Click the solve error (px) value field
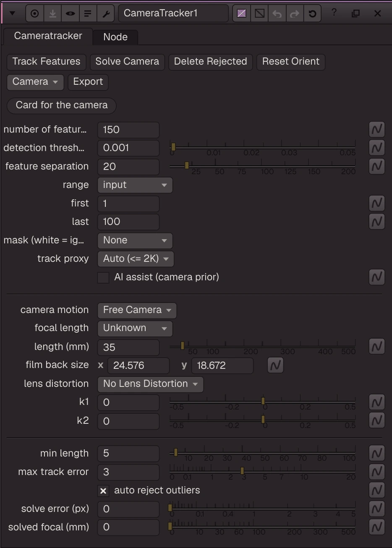 128,509
